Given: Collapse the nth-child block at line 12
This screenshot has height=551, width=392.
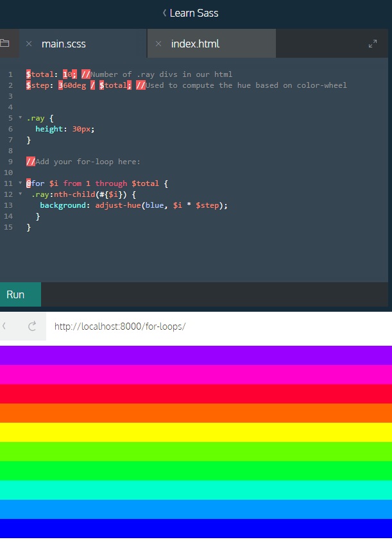Looking at the screenshot, I should point(20,194).
